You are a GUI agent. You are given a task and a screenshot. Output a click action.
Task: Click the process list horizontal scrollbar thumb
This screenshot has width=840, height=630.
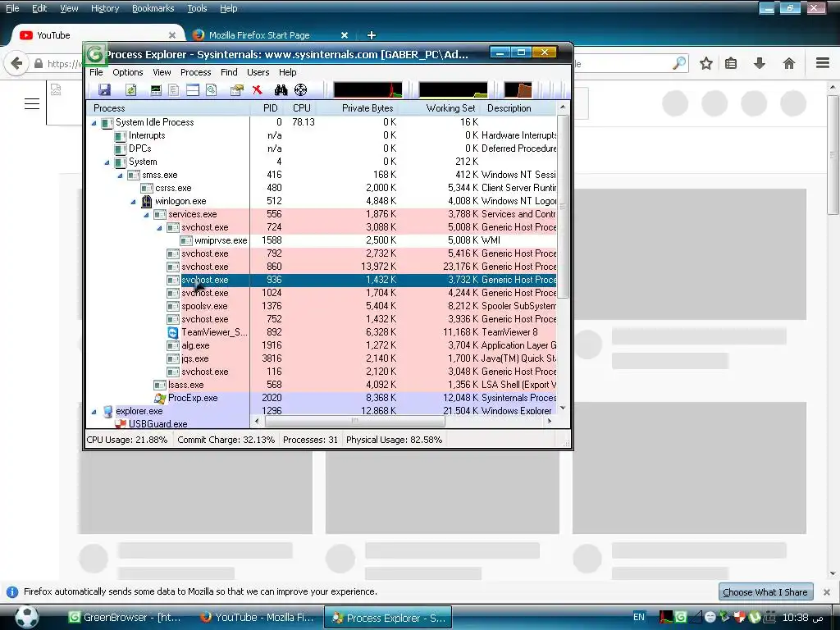[354, 421]
